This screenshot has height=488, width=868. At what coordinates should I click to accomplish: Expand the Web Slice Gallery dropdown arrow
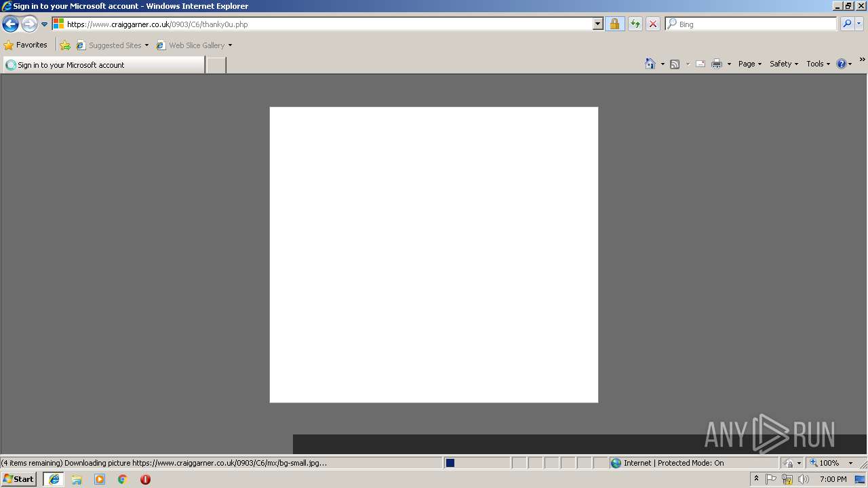coord(230,45)
